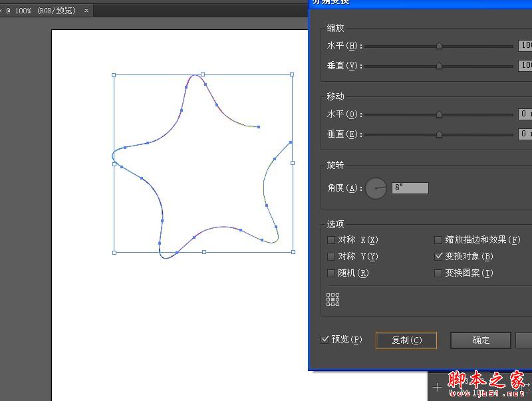Click the 移动 水平(O) slider handle
This screenshot has height=401, width=532.
[439, 114]
